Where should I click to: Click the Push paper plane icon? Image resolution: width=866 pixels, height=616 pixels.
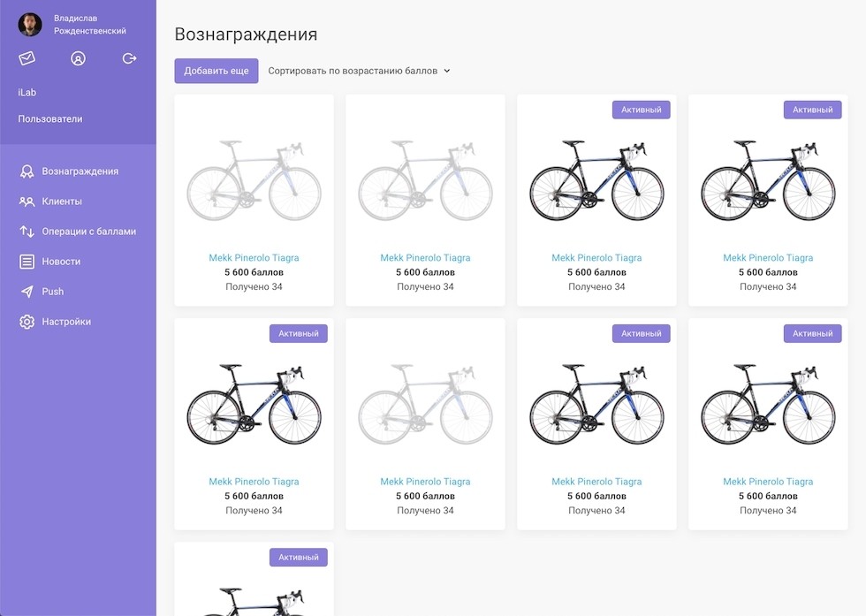click(27, 292)
